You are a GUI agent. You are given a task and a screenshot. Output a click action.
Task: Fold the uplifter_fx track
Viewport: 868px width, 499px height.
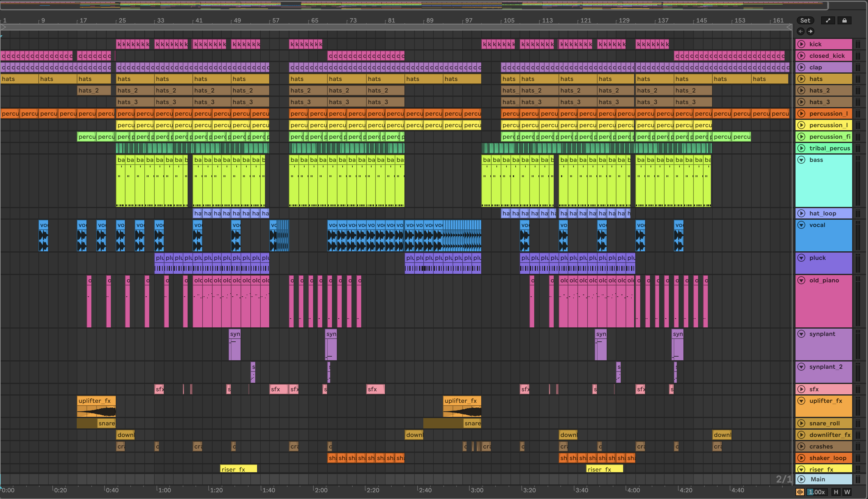pos(802,401)
